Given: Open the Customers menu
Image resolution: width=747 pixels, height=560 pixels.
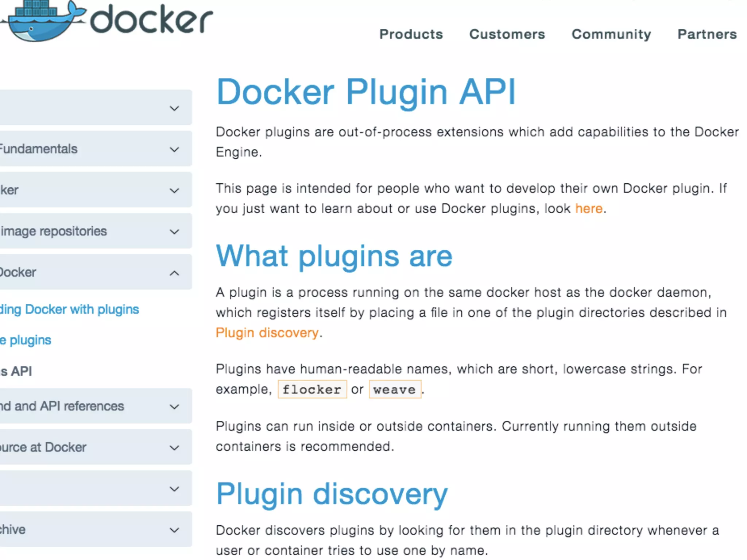Looking at the screenshot, I should tap(507, 34).
